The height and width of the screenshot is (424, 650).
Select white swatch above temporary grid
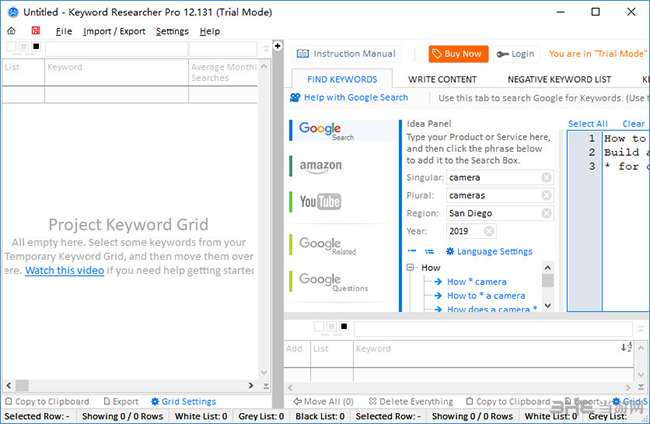pos(319,327)
